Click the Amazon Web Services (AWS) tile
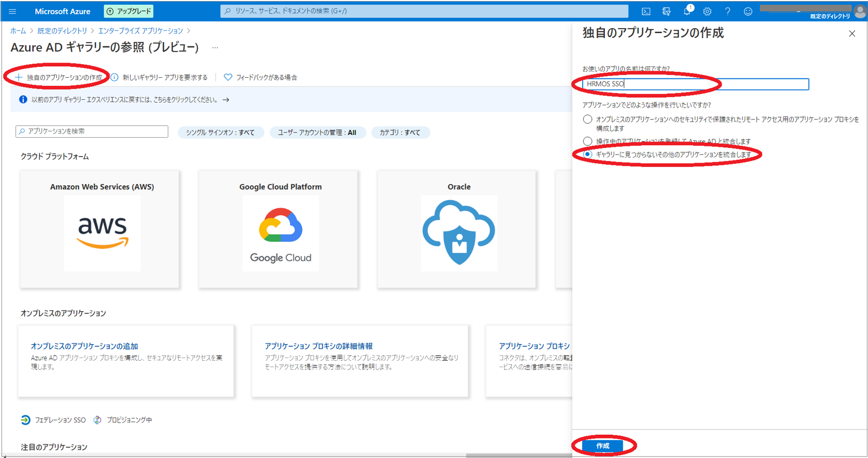This screenshot has width=868, height=458. click(100, 230)
